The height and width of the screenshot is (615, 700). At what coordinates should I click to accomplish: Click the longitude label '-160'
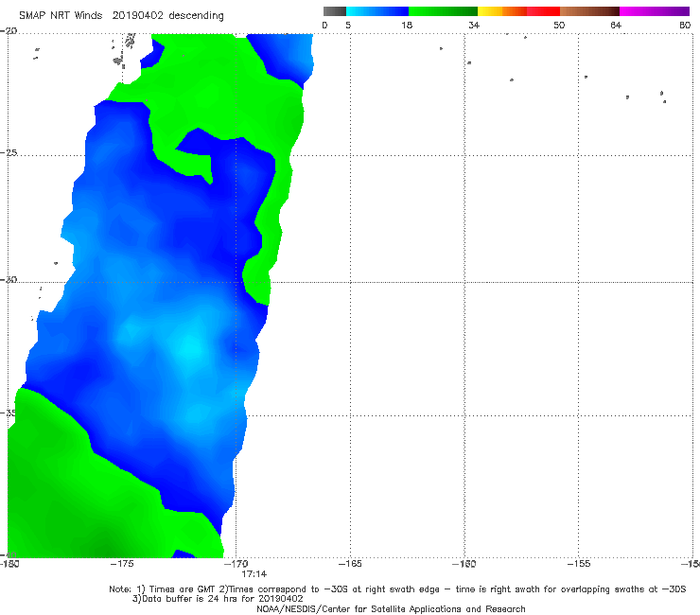(x=464, y=564)
